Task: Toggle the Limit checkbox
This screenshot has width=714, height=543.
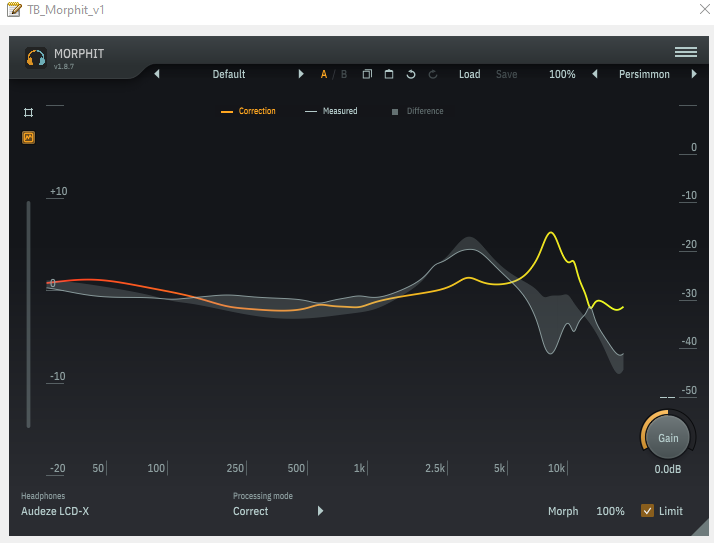Action: (x=647, y=511)
